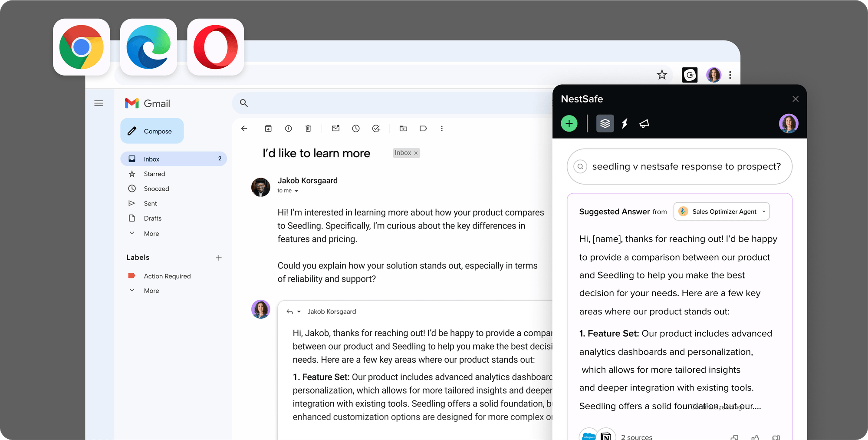Open more email actions menu
This screenshot has width=868, height=440.
[442, 129]
